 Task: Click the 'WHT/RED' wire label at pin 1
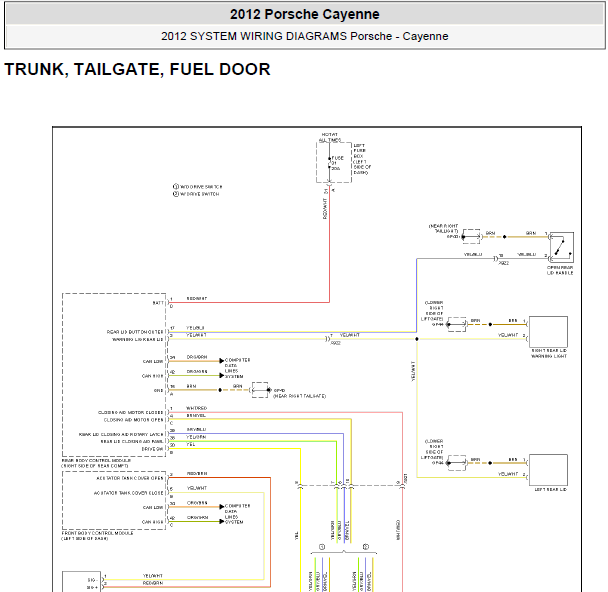tap(197, 408)
